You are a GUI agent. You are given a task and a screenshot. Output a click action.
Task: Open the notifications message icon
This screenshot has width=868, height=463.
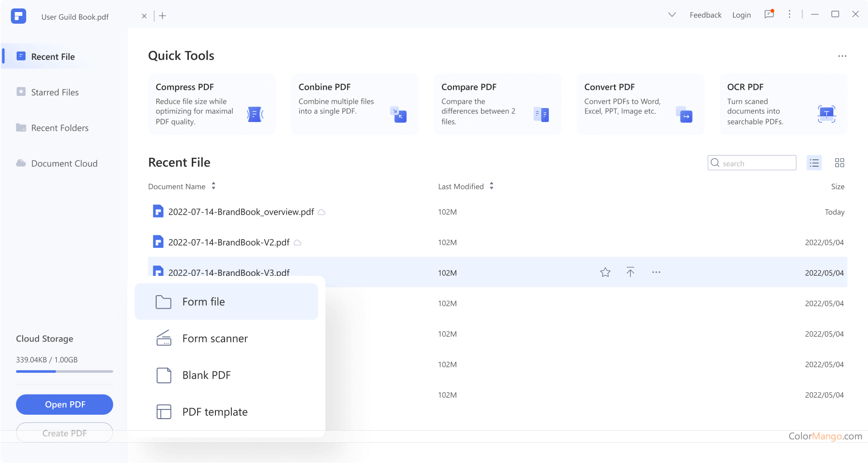(x=769, y=14)
